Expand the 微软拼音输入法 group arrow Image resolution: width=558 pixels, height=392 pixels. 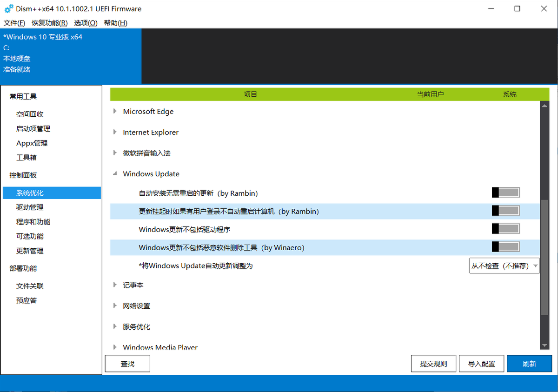coord(115,153)
